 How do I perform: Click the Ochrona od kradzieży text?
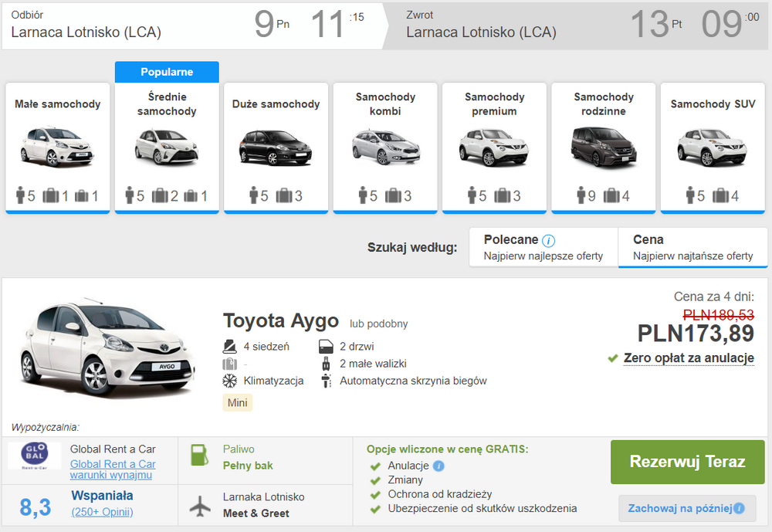tap(440, 494)
